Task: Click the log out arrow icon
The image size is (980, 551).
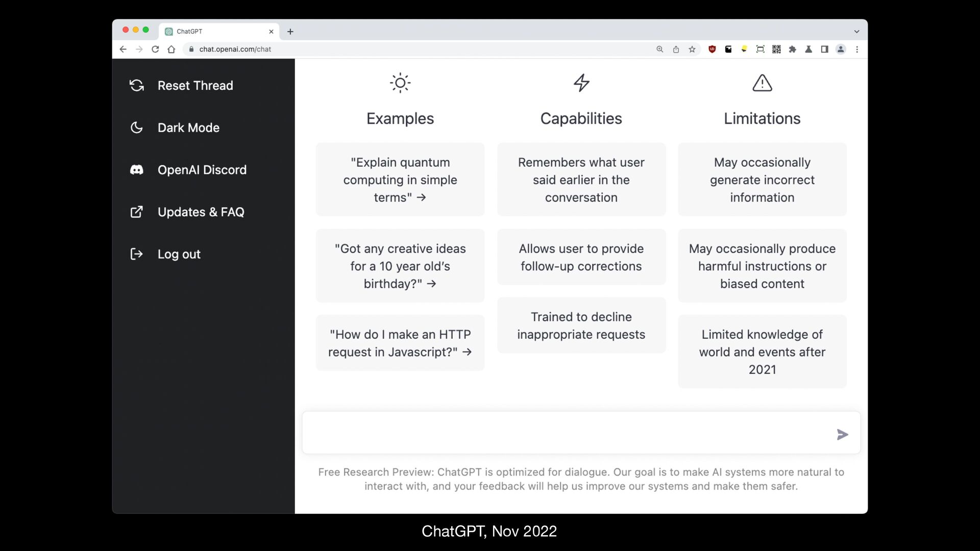Action: (136, 254)
